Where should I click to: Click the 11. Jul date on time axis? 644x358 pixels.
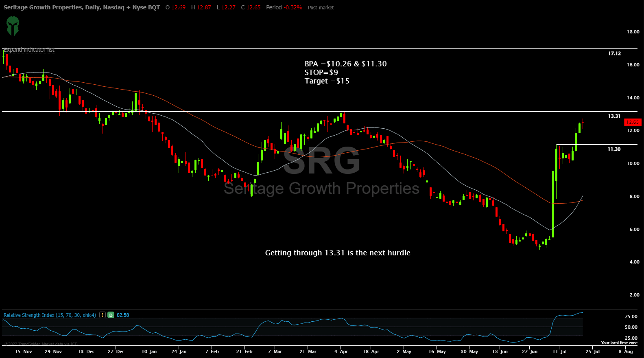559,351
